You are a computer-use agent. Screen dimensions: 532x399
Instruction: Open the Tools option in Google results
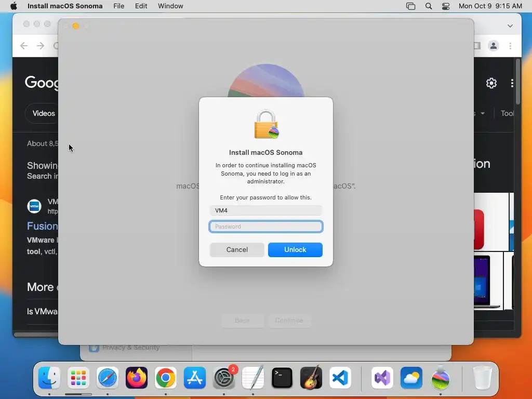tap(507, 113)
